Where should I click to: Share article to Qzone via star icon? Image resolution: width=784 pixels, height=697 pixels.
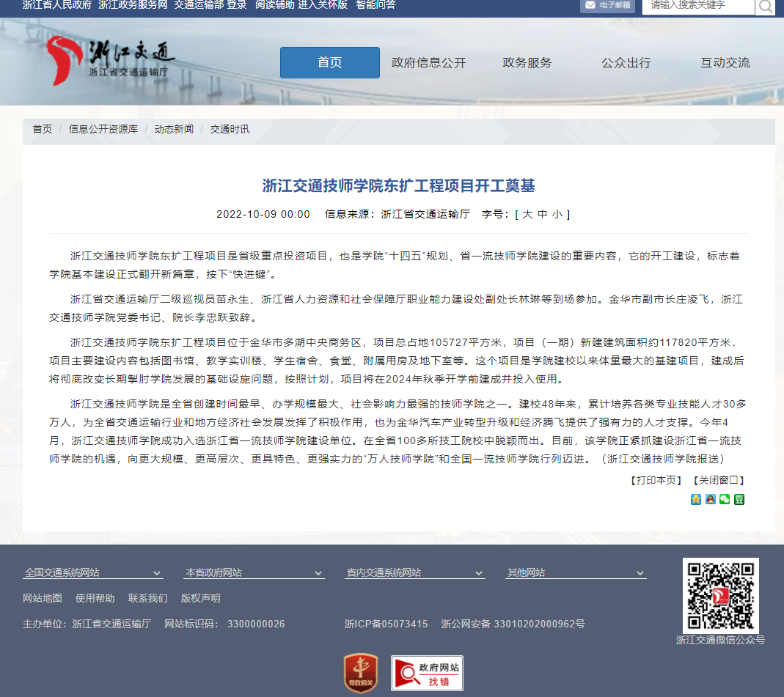[x=695, y=499]
